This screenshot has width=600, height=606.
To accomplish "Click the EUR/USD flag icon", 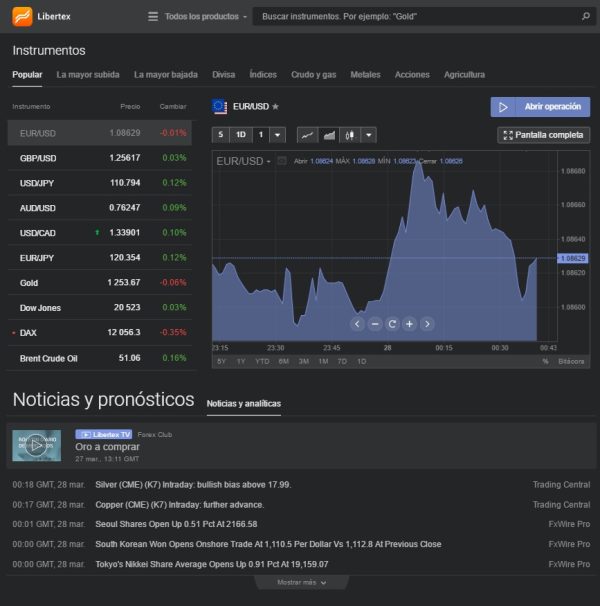I will tap(219, 107).
